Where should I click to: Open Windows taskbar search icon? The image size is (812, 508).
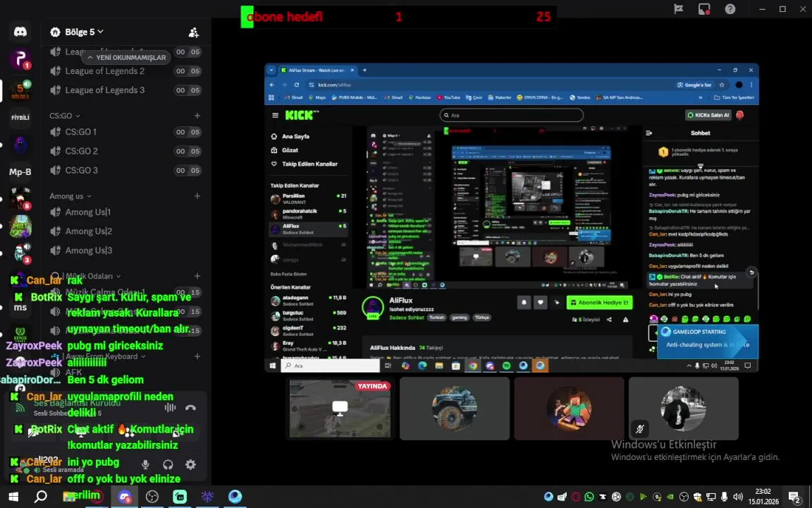tap(41, 497)
